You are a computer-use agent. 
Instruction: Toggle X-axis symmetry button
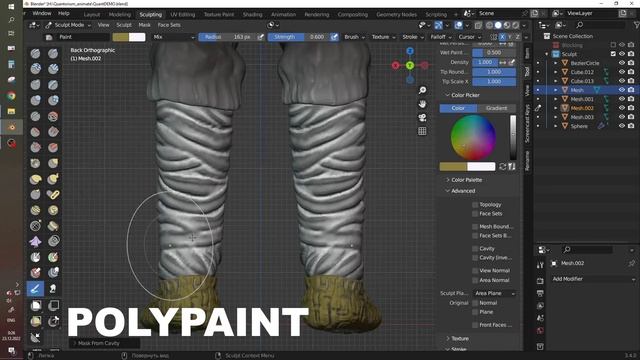coord(502,37)
